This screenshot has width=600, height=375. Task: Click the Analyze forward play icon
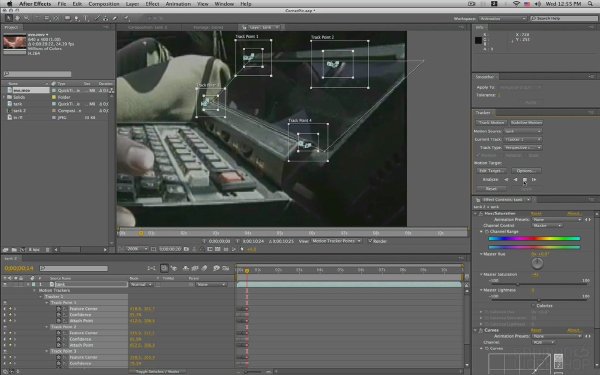525,179
